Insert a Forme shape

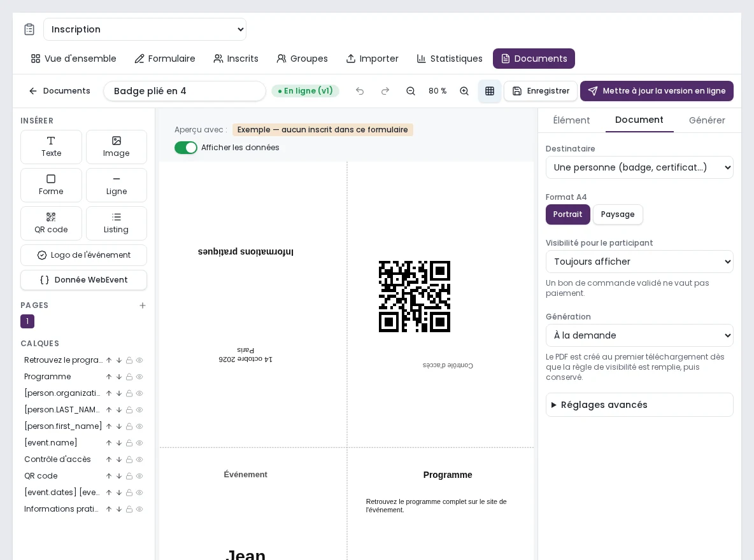51,185
